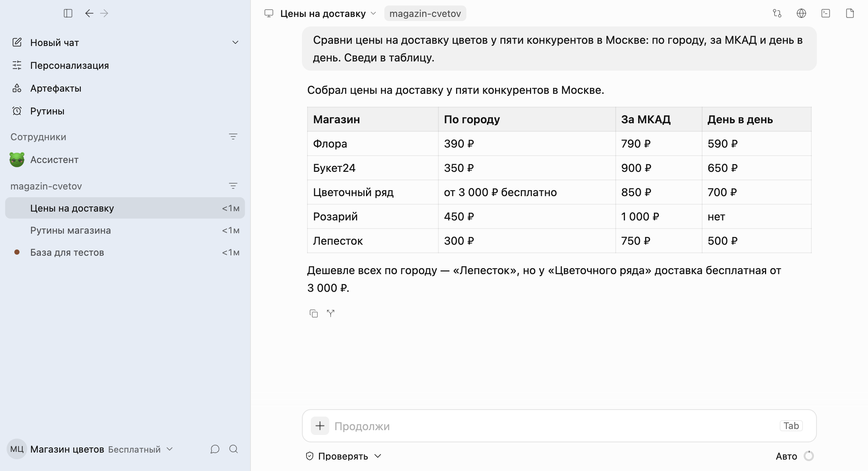Image resolution: width=868 pixels, height=471 pixels.
Task: Open the Цены на доставку chat
Action: [125, 208]
